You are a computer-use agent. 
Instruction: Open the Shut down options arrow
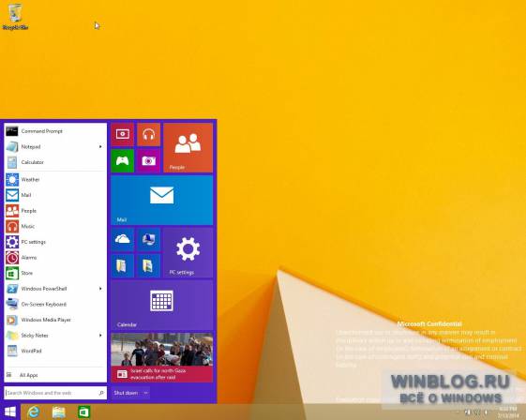[145, 393]
